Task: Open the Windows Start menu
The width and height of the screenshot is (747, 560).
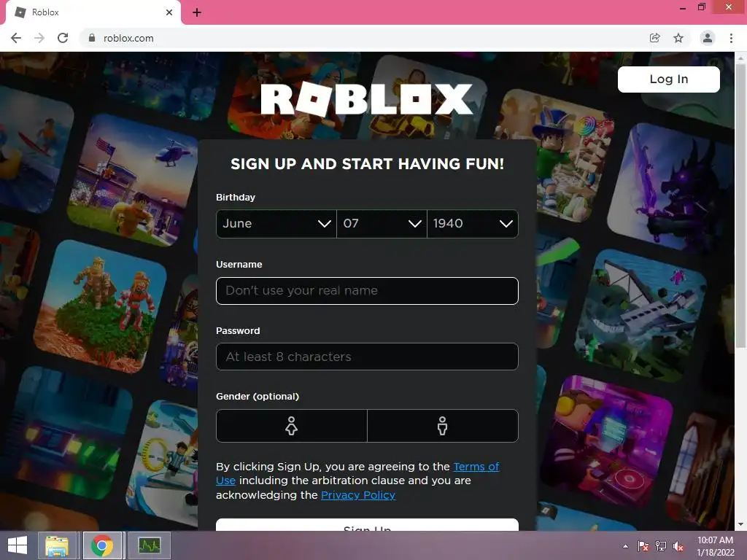Action: 18,545
